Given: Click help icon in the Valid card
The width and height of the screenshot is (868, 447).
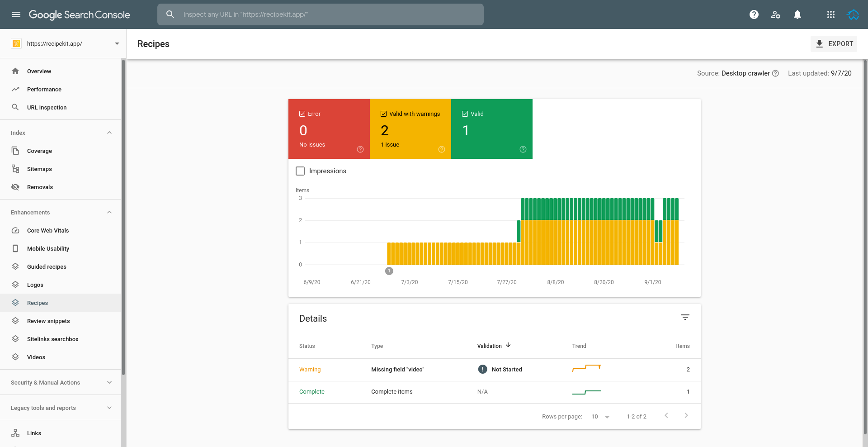Looking at the screenshot, I should (523, 149).
